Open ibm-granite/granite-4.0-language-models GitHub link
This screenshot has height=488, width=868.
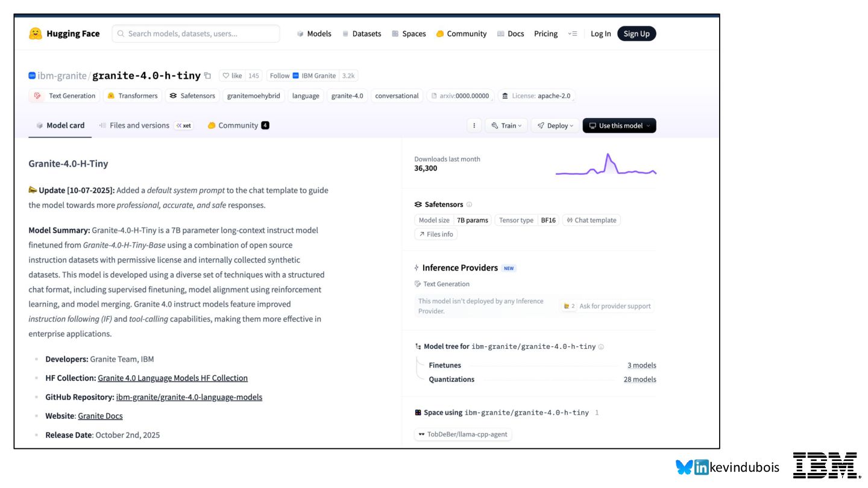coord(189,397)
